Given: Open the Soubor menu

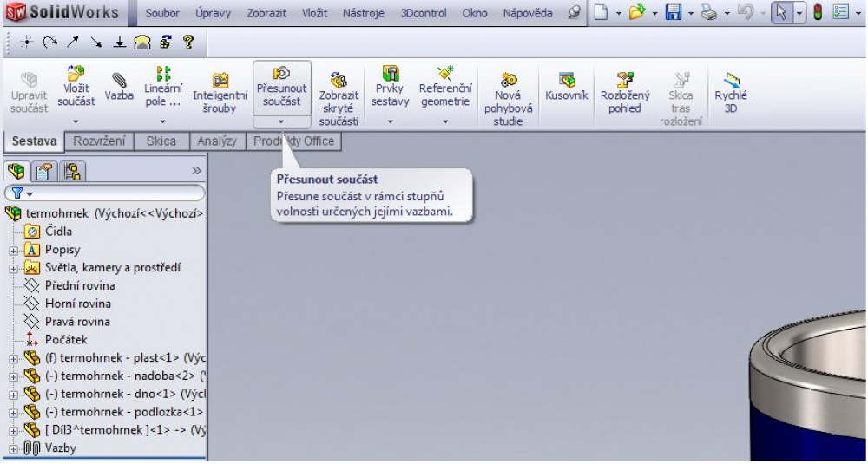Looking at the screenshot, I should (x=162, y=13).
